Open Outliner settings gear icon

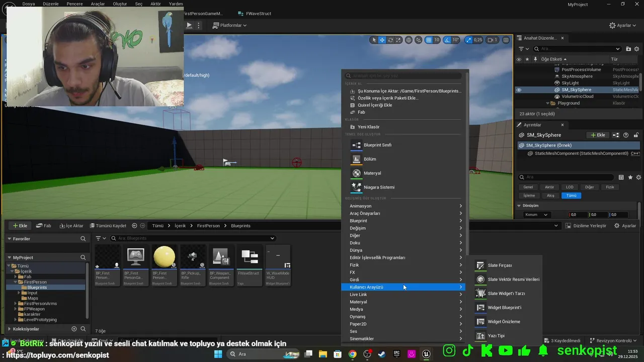(637, 49)
